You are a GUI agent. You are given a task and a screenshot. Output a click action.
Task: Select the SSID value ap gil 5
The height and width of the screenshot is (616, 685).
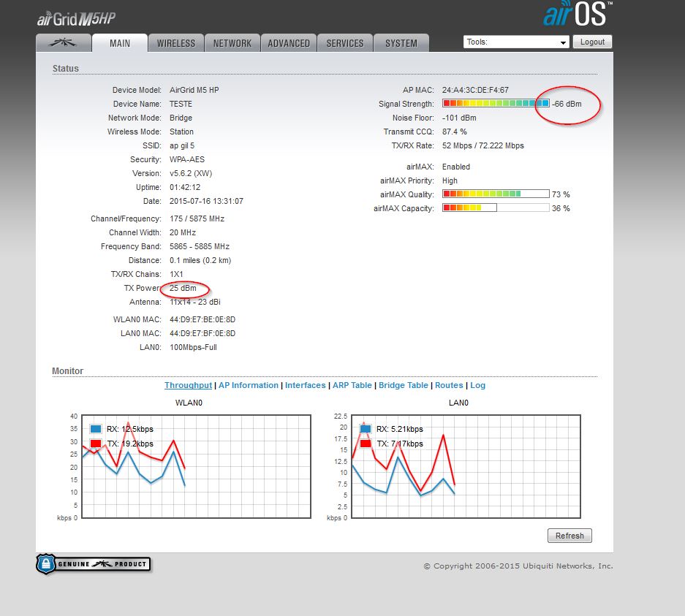click(182, 145)
